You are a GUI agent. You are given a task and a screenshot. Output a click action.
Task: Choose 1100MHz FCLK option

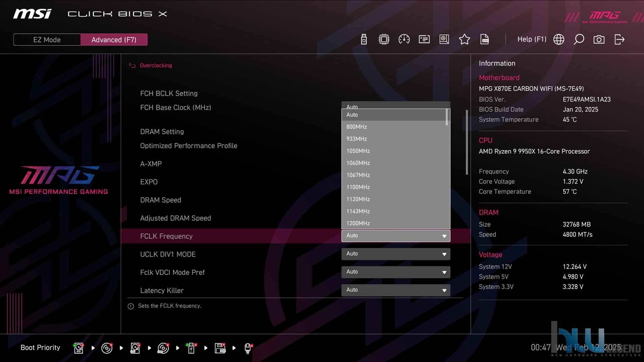coord(394,187)
